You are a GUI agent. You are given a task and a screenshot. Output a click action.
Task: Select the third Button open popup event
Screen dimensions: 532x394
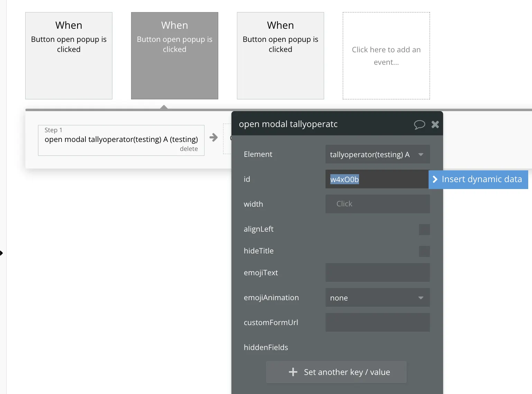281,56
